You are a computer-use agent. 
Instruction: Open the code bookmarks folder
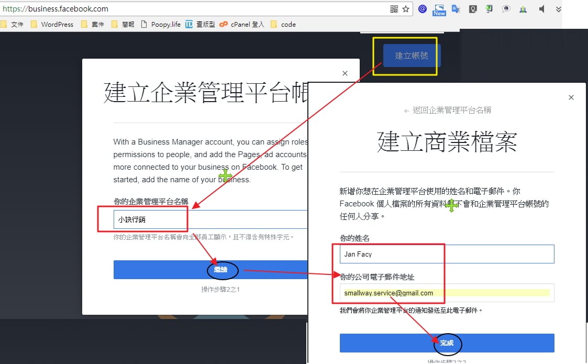[283, 25]
